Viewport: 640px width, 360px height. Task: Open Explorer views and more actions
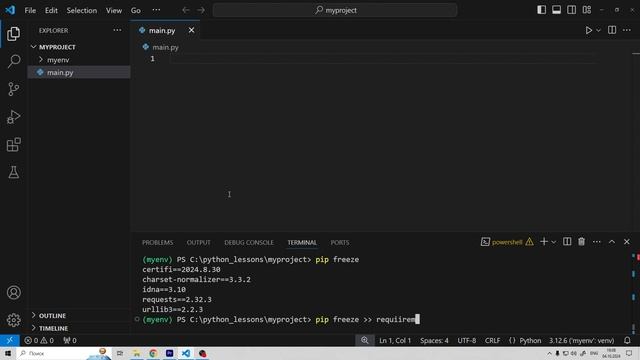coord(117,30)
